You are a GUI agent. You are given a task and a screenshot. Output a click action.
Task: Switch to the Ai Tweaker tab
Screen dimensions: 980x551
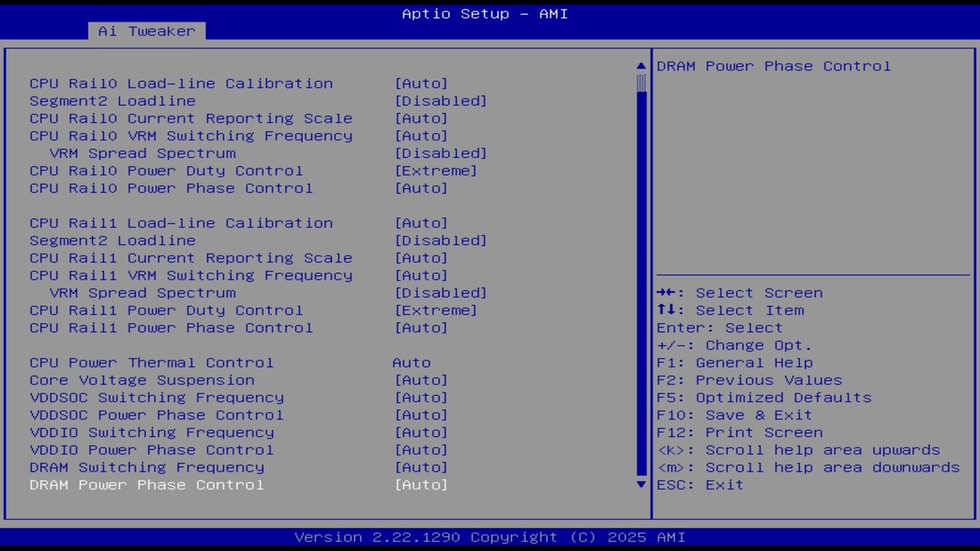coord(145,31)
